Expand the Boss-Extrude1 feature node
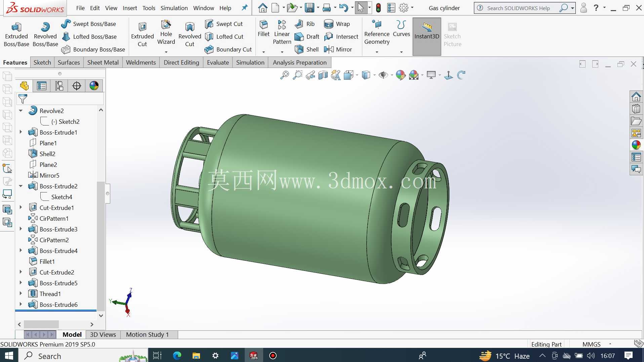Screen dimensions: 644x362 click(21, 132)
